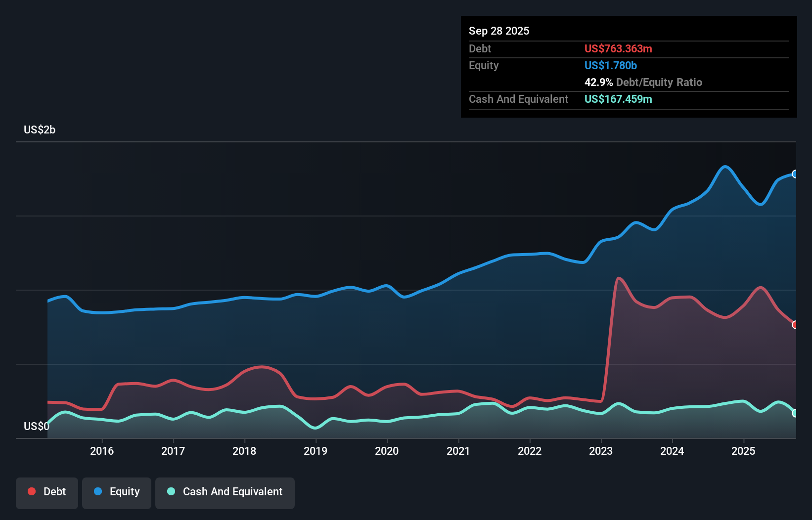Click the 42.9% Debt/Equity Ratio text

tap(643, 82)
